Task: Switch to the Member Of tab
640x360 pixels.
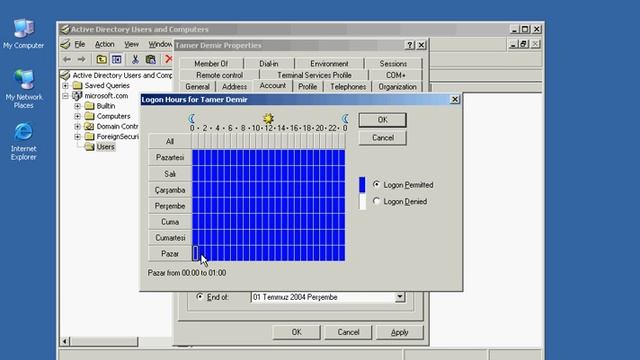Action: click(211, 64)
